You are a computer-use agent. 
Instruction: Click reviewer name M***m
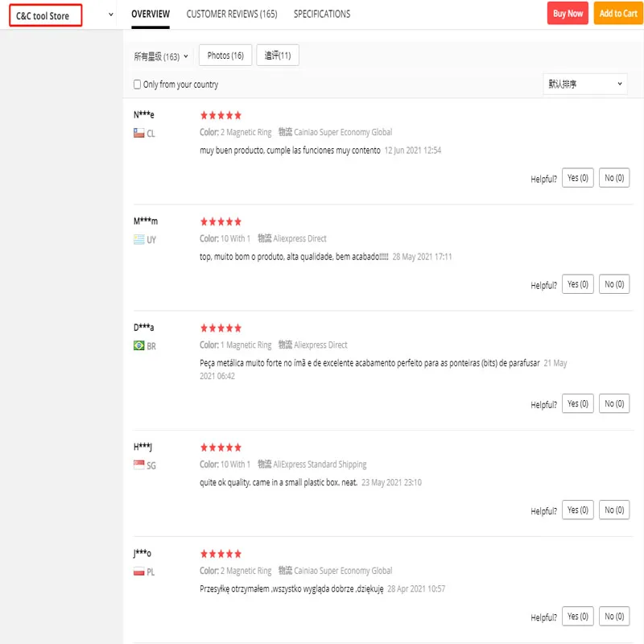[146, 221]
